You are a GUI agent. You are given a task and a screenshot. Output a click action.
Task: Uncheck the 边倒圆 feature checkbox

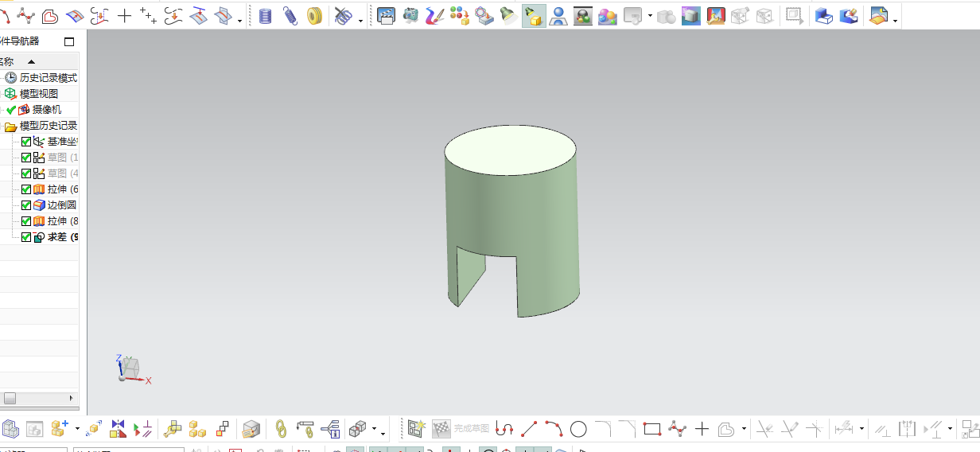tap(26, 205)
